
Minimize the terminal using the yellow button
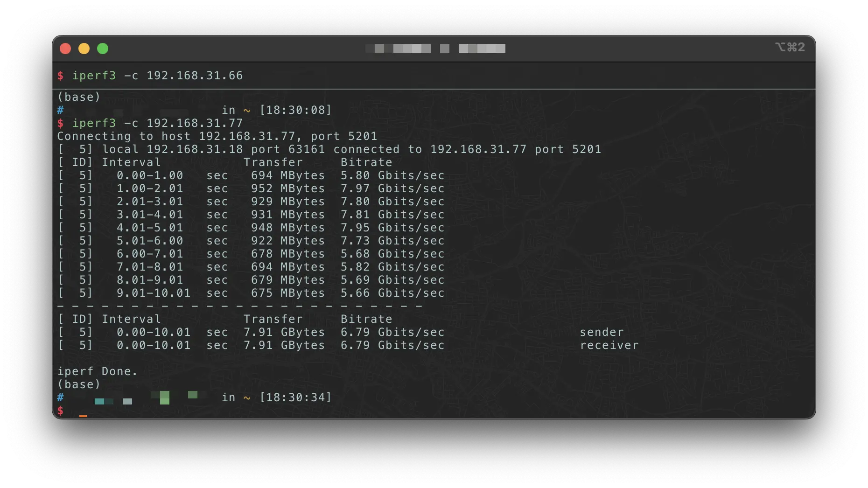(x=84, y=49)
